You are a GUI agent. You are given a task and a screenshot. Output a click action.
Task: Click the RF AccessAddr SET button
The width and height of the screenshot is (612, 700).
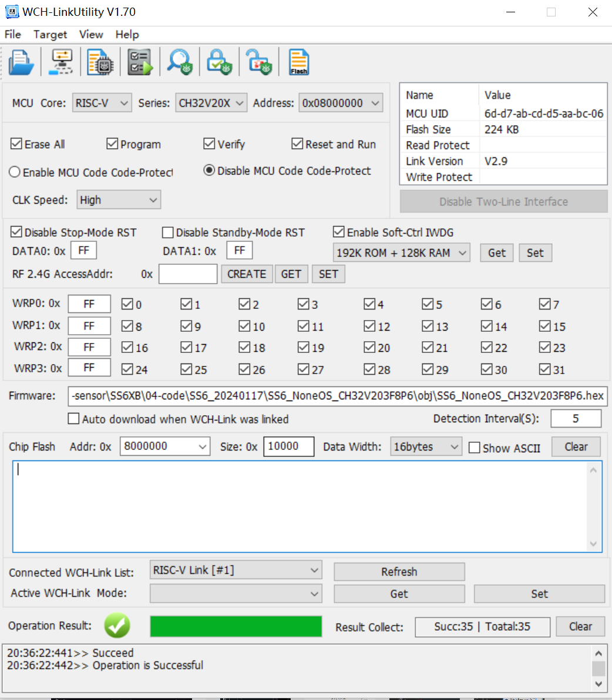pos(328,274)
